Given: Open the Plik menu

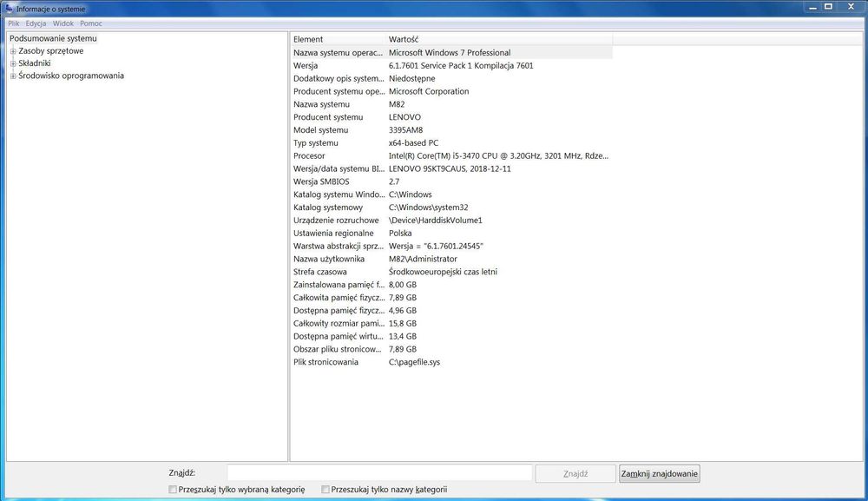Looking at the screenshot, I should (13, 23).
